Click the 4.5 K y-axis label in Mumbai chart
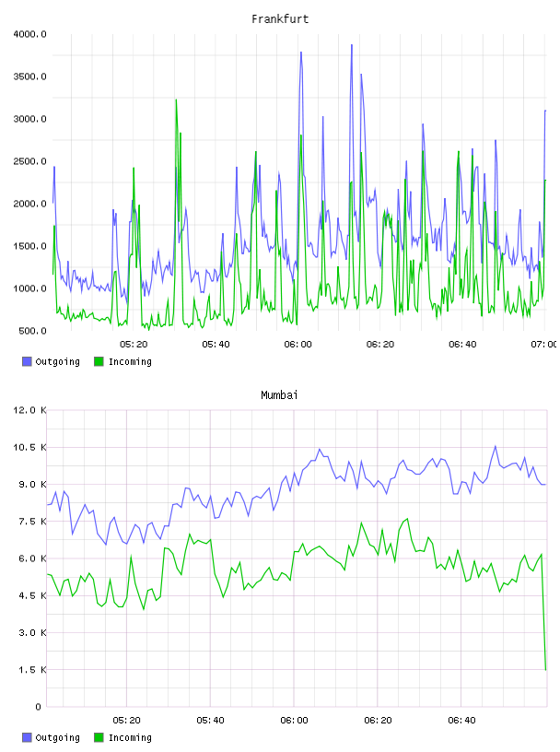Screen dimensions: 560x752 (32, 595)
